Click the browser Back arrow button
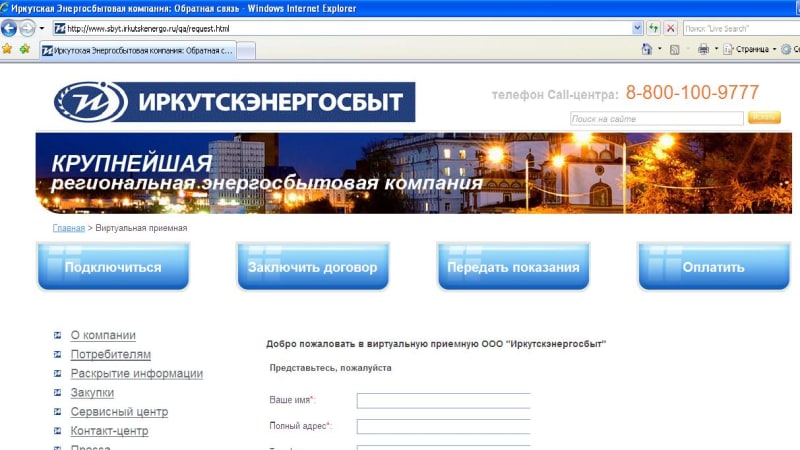This screenshot has height=450, width=800. click(x=9, y=28)
